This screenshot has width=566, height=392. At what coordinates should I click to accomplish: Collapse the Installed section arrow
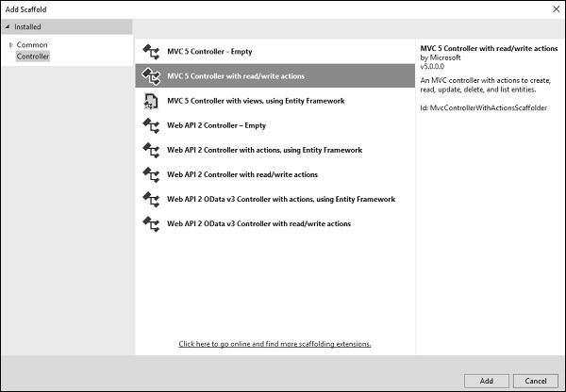pos(8,27)
